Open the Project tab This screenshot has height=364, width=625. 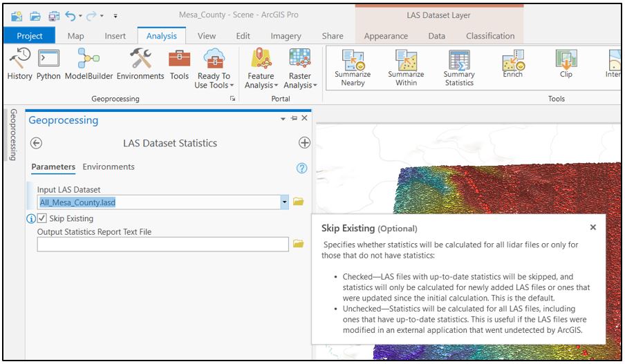(29, 36)
